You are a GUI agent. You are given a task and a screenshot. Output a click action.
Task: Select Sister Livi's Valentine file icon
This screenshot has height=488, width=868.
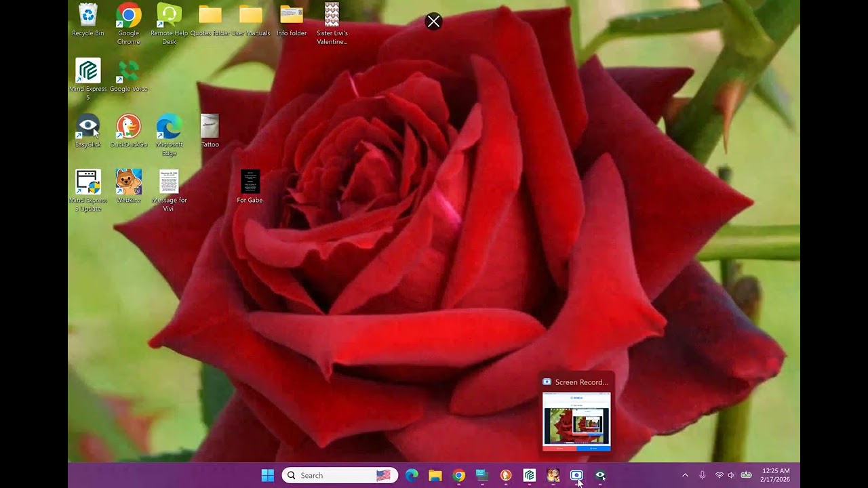click(332, 24)
